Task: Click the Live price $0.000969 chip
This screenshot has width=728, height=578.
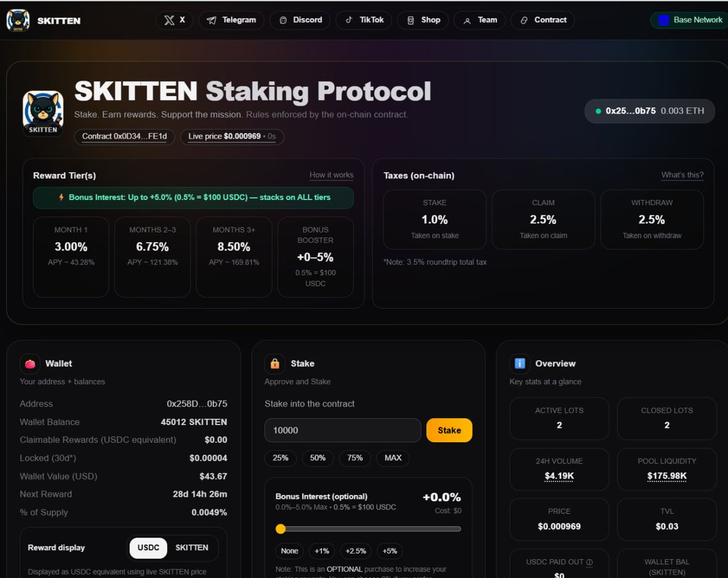Action: [x=232, y=136]
